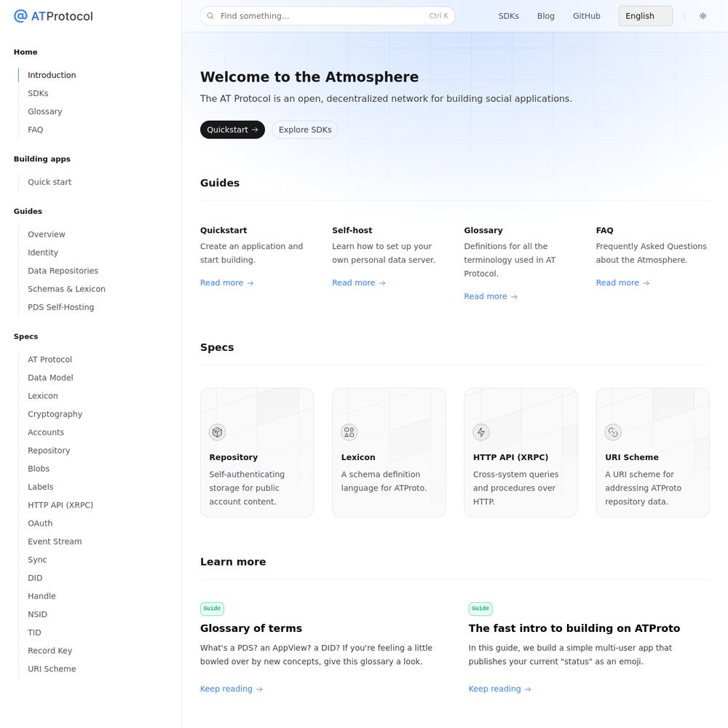
Task: Open AT Protocol spec in the sidebar
Action: pyautogui.click(x=50, y=360)
